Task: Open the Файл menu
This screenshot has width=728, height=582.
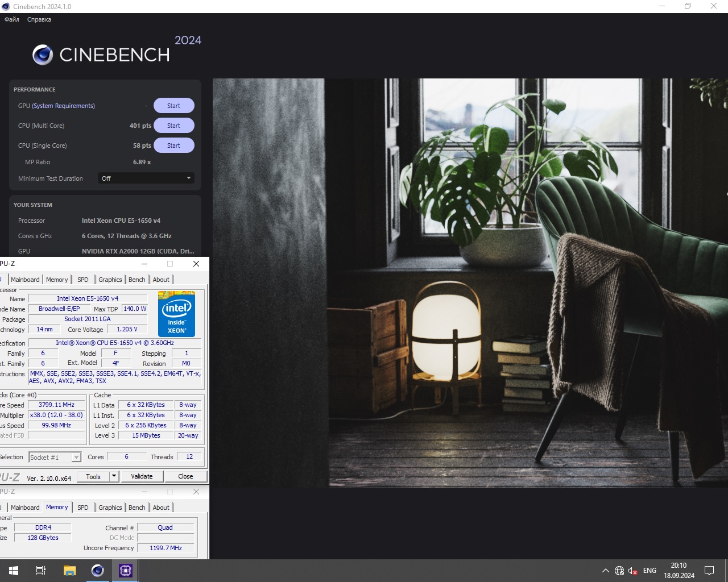Action: click(12, 19)
